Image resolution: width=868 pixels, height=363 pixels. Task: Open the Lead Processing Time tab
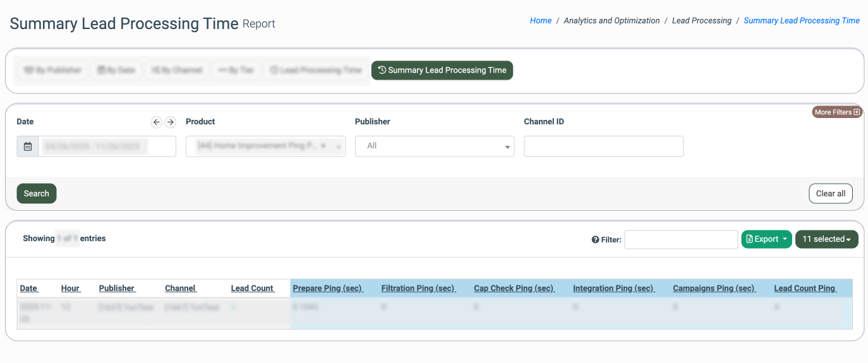[x=316, y=71]
